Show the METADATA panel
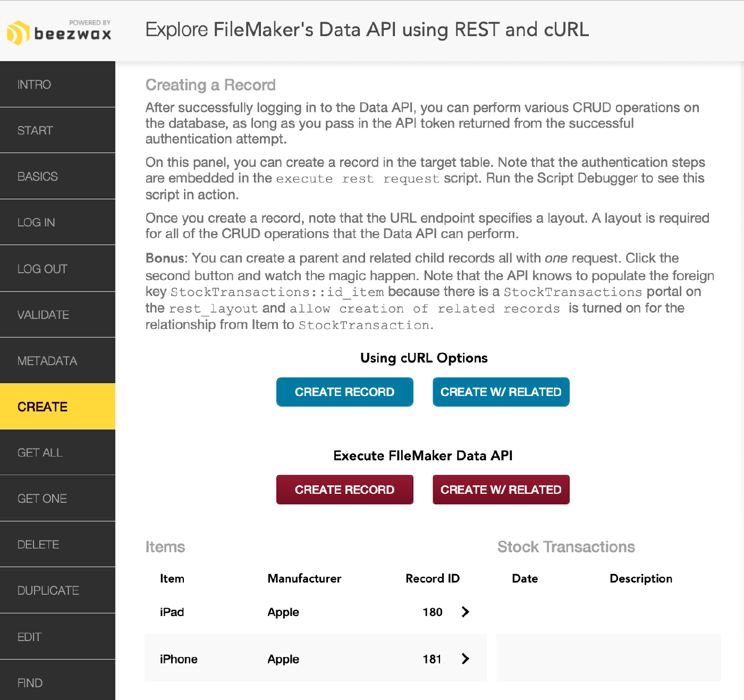The height and width of the screenshot is (700, 744). tap(57, 361)
